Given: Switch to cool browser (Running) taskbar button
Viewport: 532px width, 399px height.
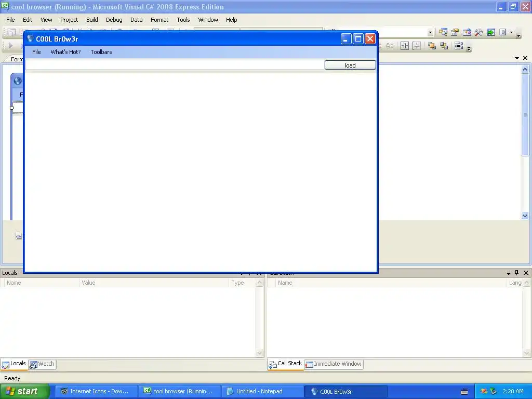Looking at the screenshot, I should click(x=179, y=391).
